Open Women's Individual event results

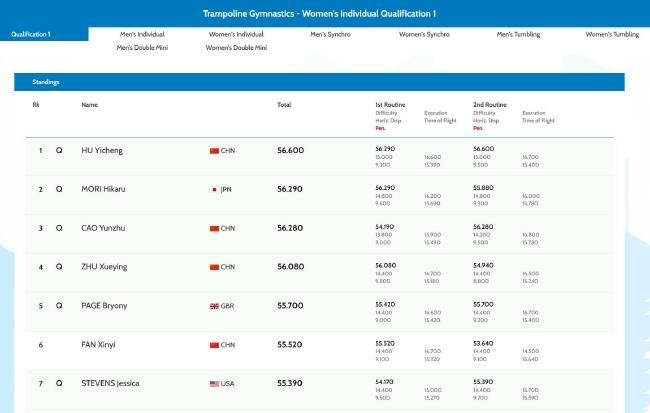236,34
